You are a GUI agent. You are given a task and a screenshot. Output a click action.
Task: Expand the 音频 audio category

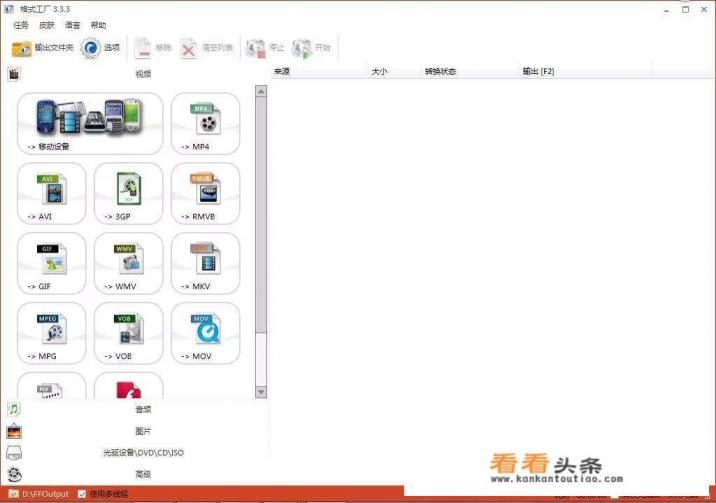click(143, 409)
